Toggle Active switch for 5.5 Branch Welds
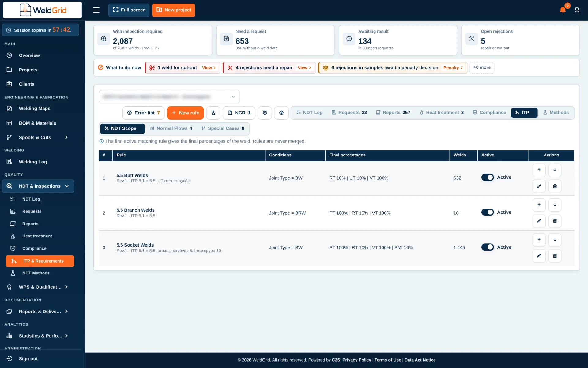 tap(488, 212)
